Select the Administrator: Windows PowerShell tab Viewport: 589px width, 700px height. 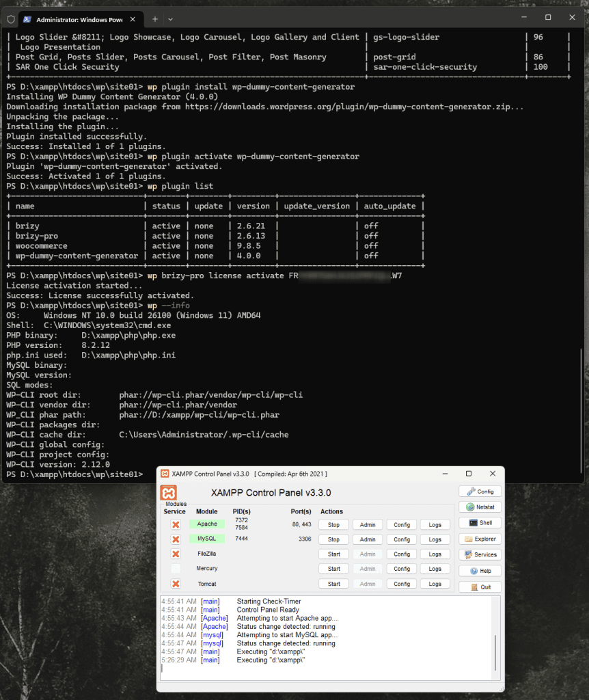click(81, 19)
